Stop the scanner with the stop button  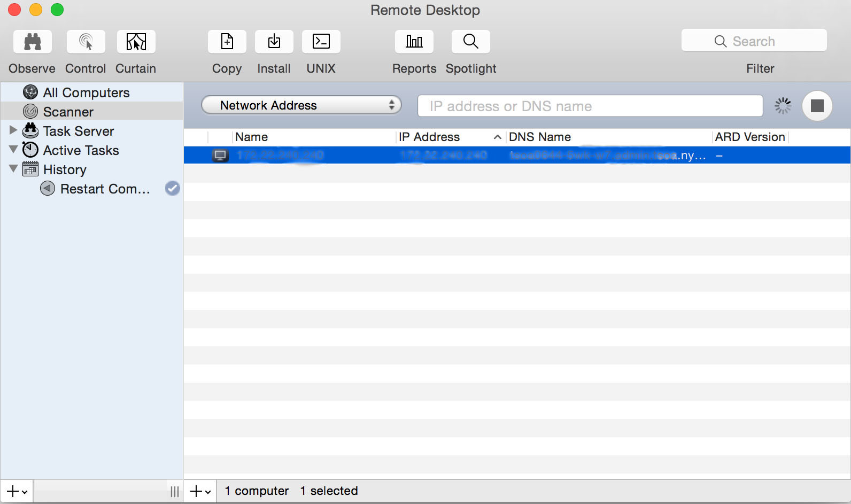pos(816,106)
